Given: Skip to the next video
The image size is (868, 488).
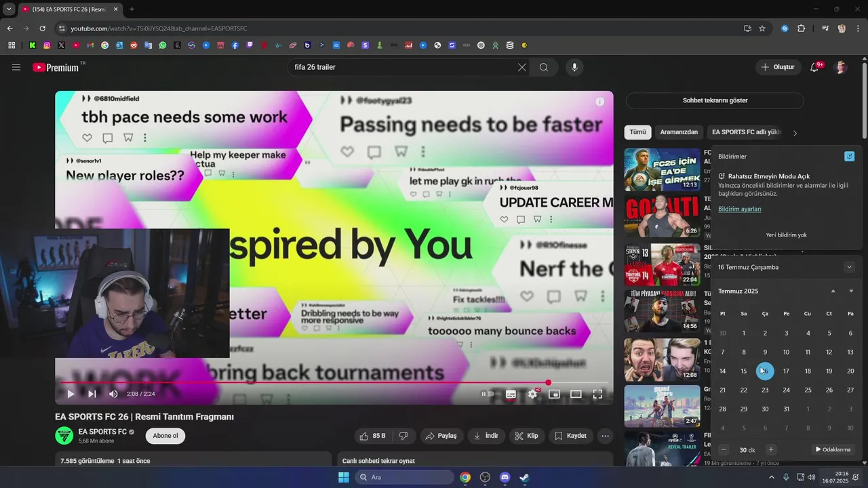Looking at the screenshot, I should (92, 394).
